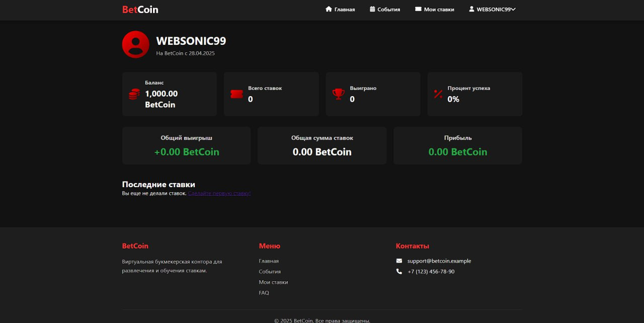Click the registration date 28.04.2025 text

click(x=202, y=53)
